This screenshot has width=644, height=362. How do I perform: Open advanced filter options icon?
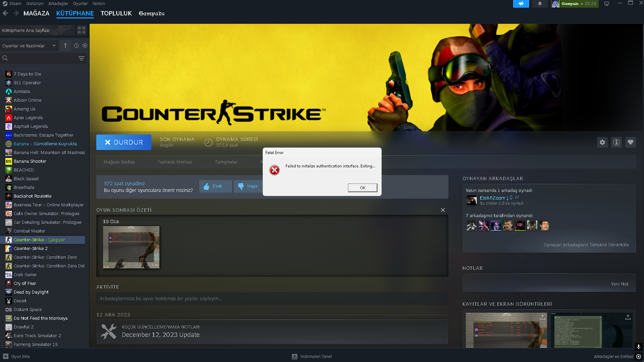point(81,58)
